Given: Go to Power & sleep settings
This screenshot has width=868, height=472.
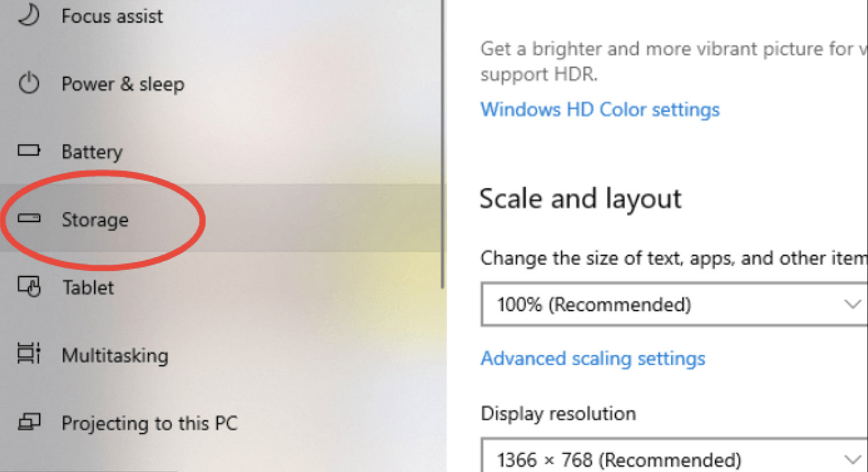Looking at the screenshot, I should pos(220,83).
